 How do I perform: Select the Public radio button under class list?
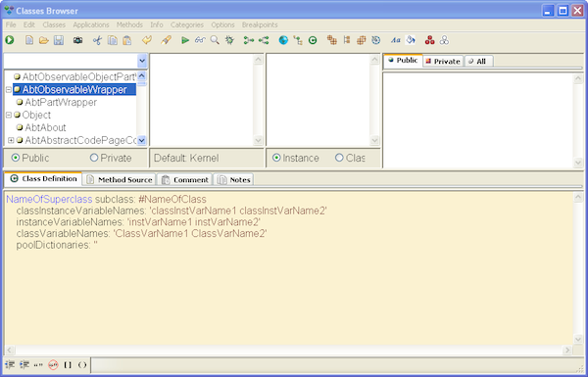click(x=16, y=158)
